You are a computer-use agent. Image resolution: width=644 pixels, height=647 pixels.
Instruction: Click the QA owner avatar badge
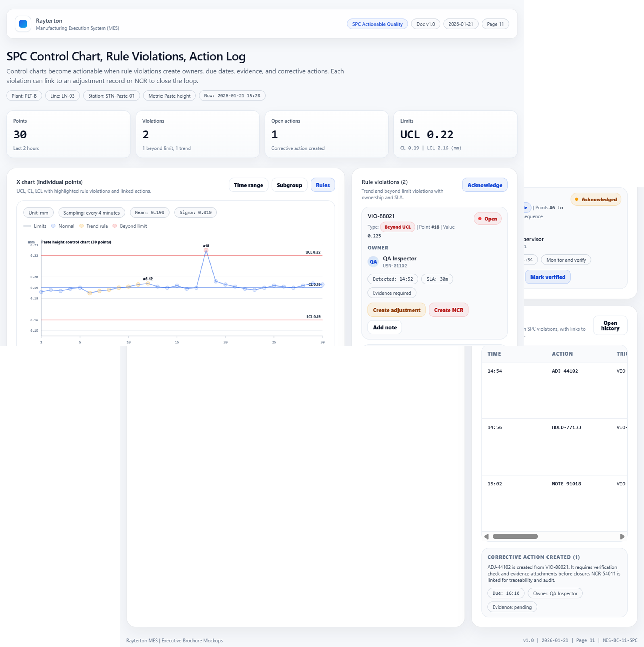[x=373, y=262]
